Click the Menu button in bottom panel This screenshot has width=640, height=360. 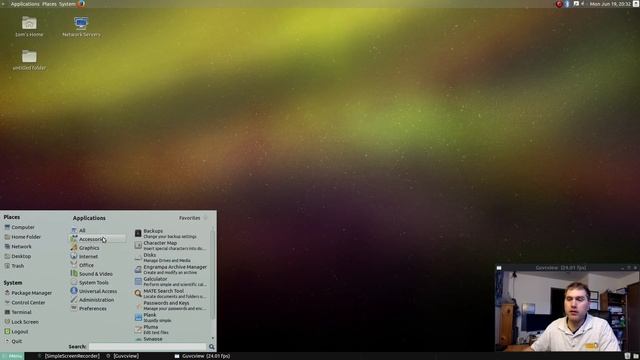point(12,356)
